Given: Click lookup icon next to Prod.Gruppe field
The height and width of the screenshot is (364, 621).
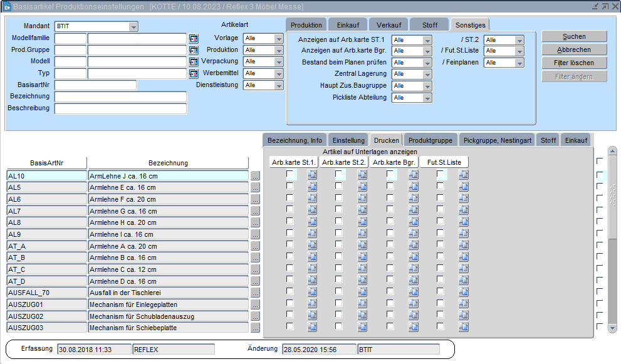Looking at the screenshot, I should [194, 50].
